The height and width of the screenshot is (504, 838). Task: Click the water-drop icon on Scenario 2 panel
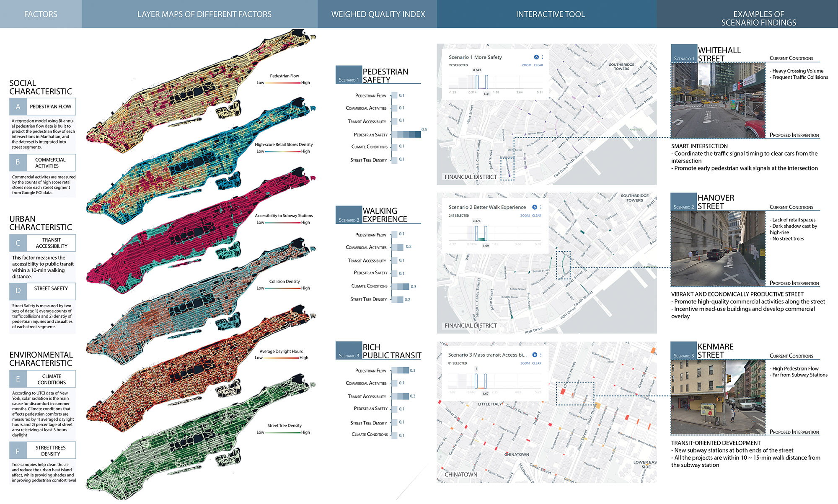click(535, 207)
